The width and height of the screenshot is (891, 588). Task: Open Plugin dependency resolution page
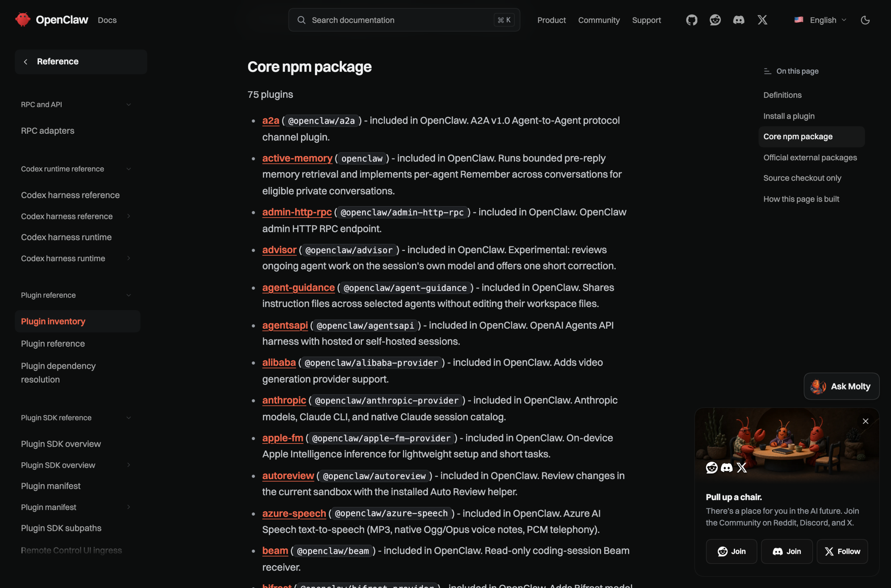coord(58,373)
